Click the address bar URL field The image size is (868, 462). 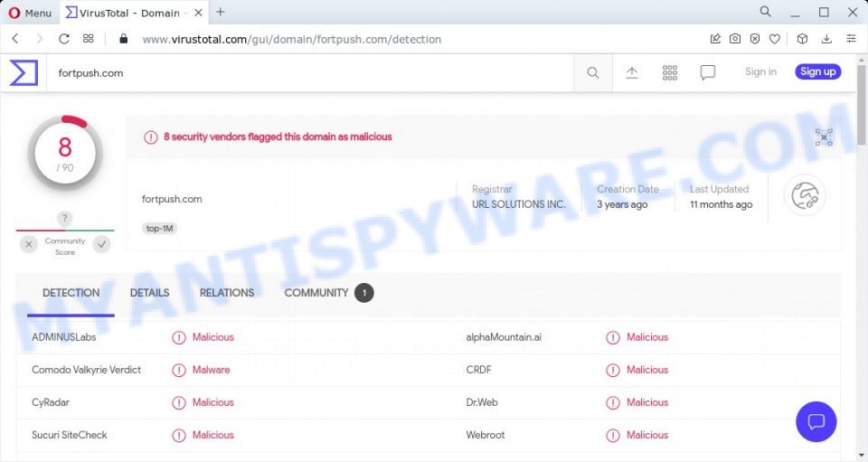[292, 39]
